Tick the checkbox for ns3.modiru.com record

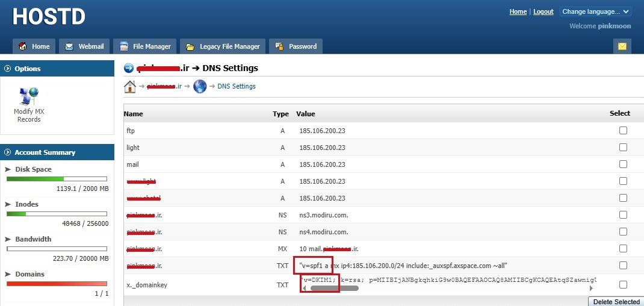(x=623, y=215)
